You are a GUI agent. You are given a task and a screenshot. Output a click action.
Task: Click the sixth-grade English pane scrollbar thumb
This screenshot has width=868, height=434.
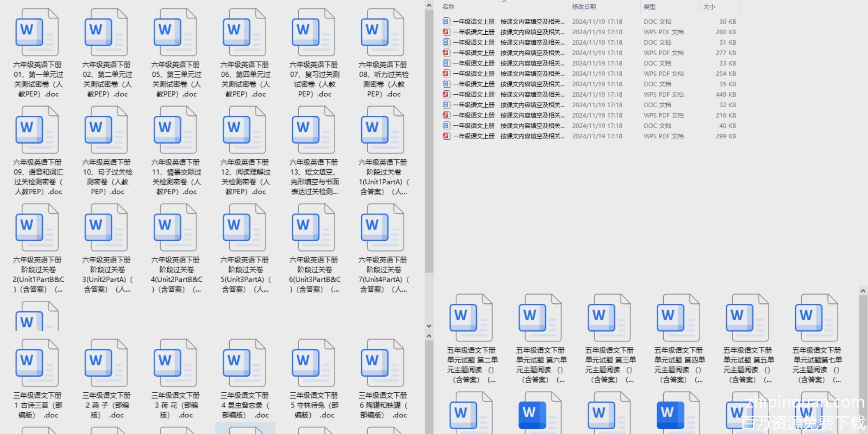click(x=429, y=141)
